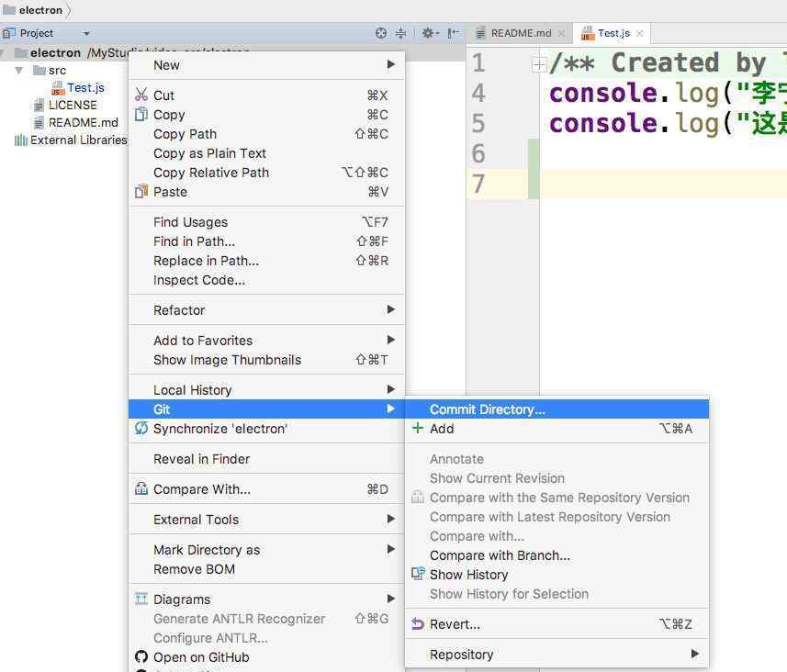
Task: Expand the New submenu arrow
Action: 391,64
